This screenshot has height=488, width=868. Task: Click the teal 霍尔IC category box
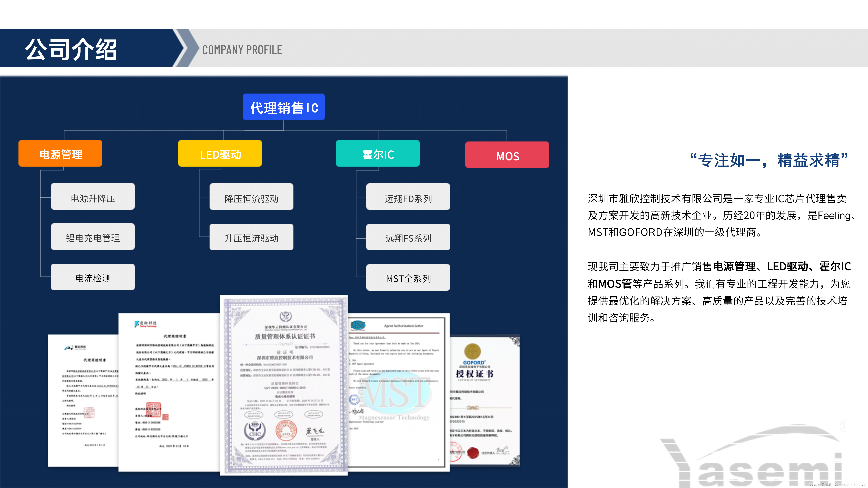378,154
